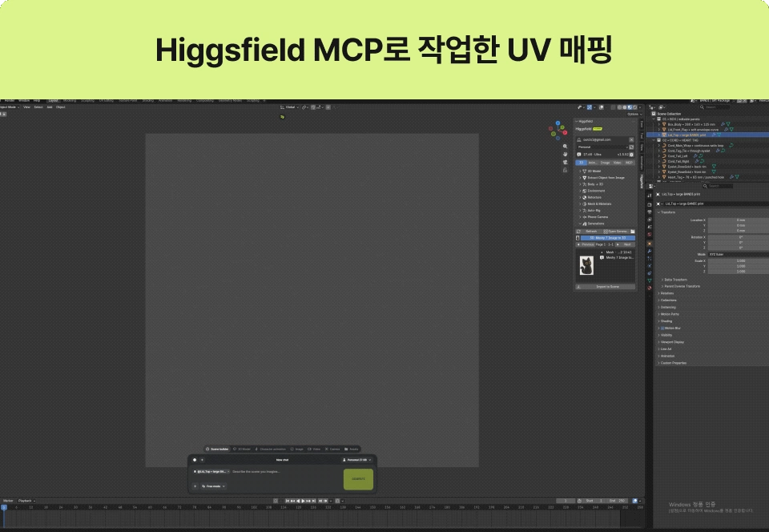The image size is (769, 532).
Task: Open the Object Data green triangle tab
Action: click(x=650, y=280)
